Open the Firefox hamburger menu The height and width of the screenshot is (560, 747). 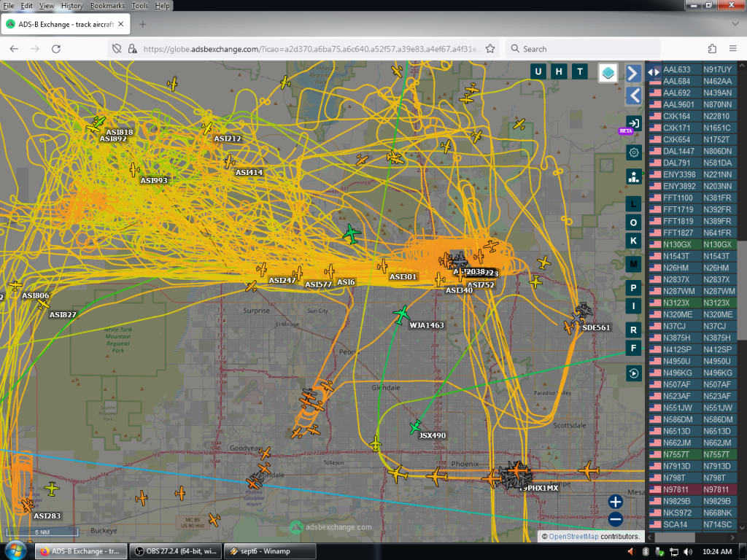click(732, 49)
